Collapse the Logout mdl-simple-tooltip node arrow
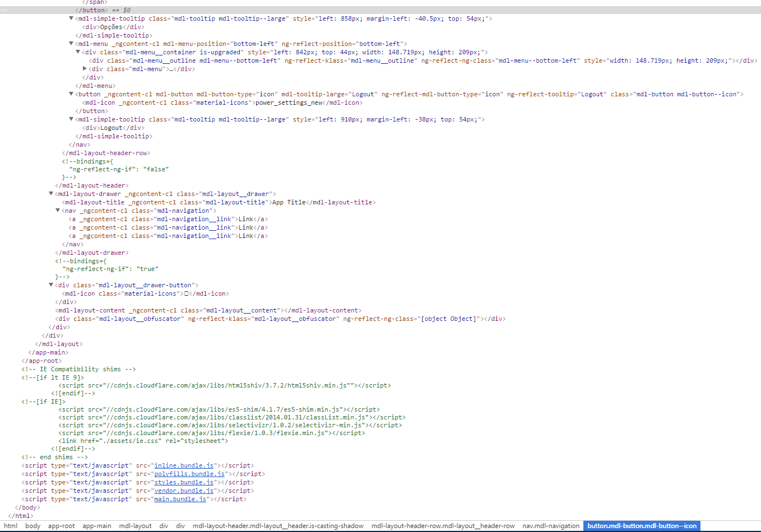This screenshot has width=761, height=532. coord(71,119)
